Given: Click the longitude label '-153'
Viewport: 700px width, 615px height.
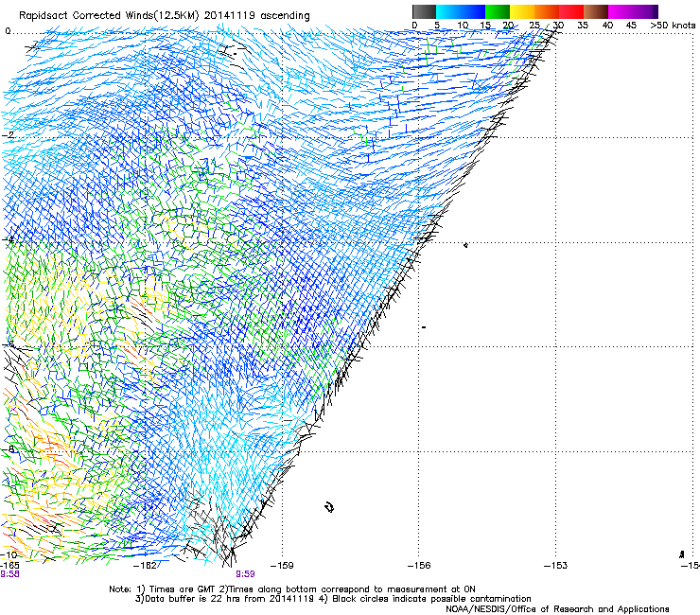Looking at the screenshot, I should (x=556, y=566).
